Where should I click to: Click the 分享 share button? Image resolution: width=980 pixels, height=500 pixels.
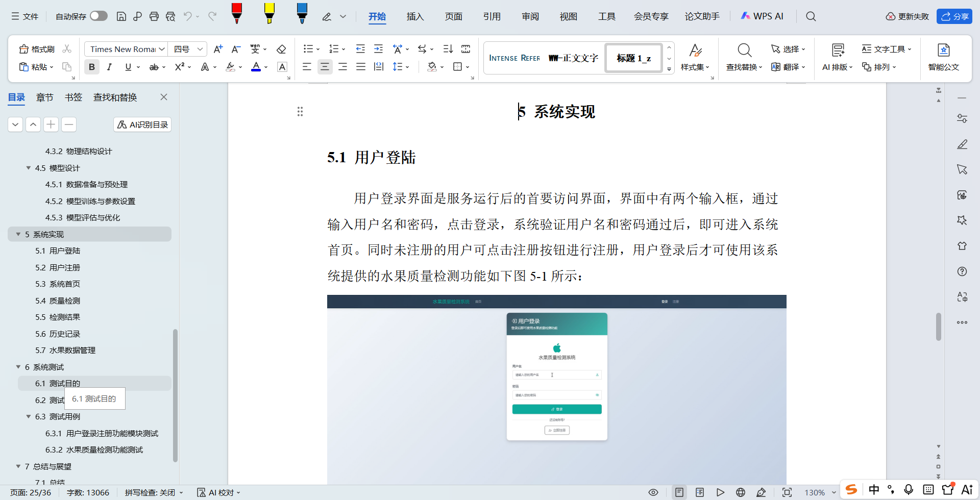(954, 16)
